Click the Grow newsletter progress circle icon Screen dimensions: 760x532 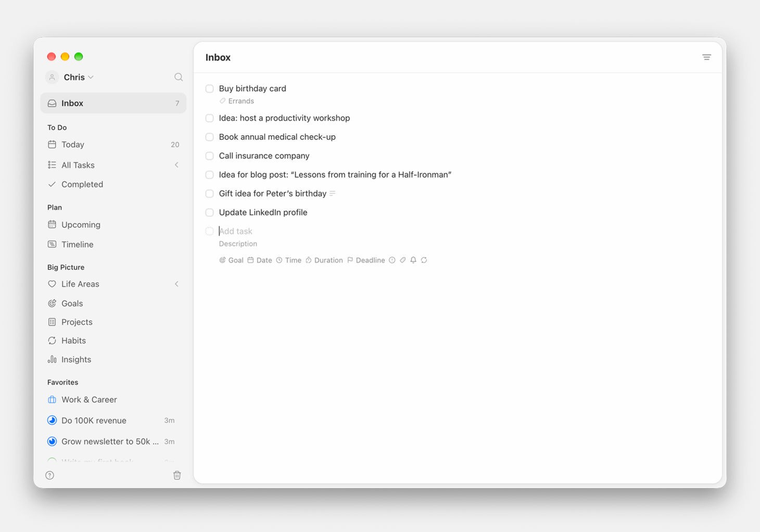coord(52,441)
